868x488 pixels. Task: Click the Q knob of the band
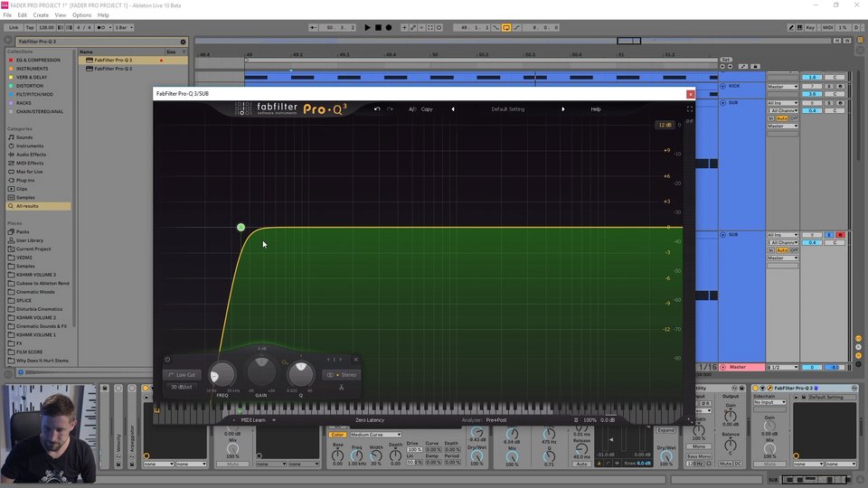coord(300,374)
